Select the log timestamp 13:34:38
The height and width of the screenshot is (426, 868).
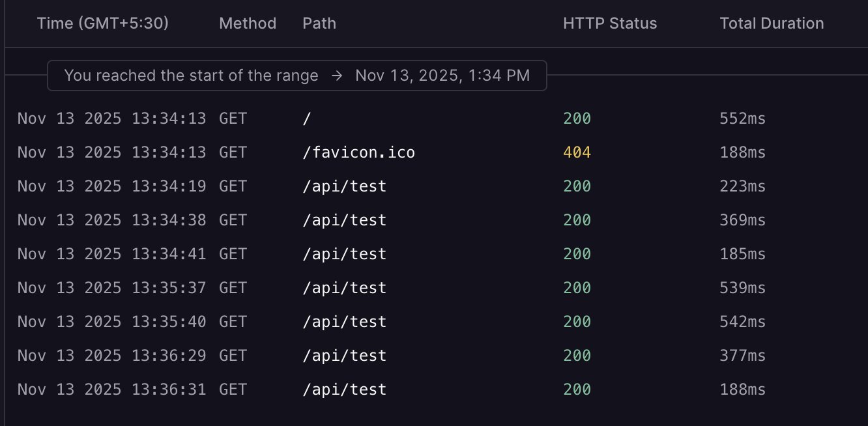pyautogui.click(x=111, y=220)
